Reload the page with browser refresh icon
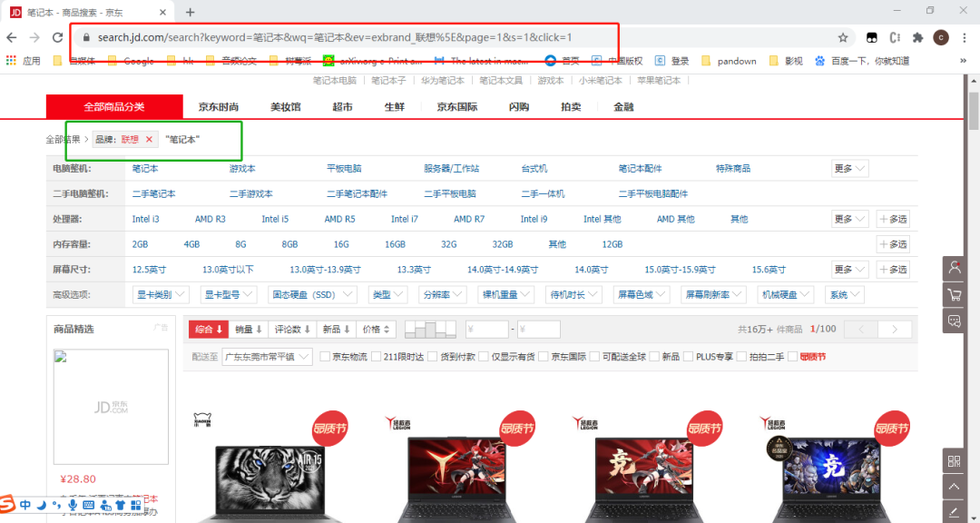 tap(57, 37)
